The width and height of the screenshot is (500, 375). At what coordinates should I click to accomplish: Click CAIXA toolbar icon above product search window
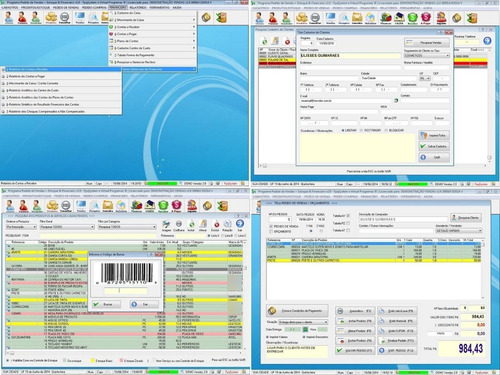pyautogui.click(x=150, y=206)
